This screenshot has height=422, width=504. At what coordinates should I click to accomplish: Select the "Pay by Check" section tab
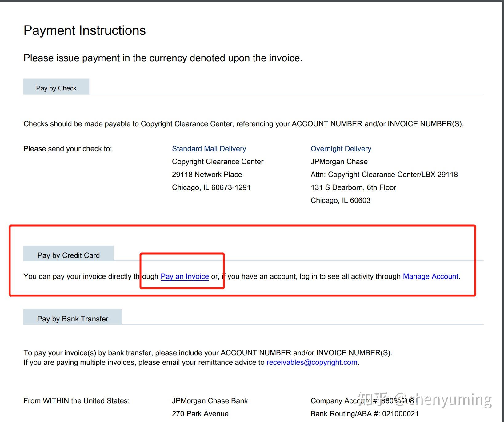tap(56, 88)
